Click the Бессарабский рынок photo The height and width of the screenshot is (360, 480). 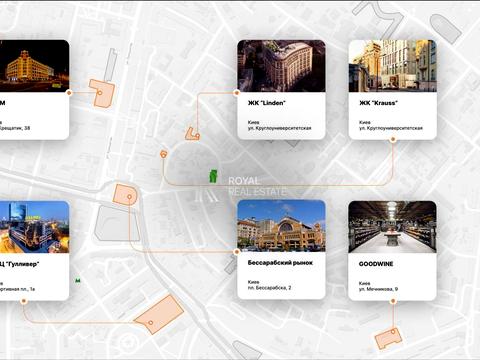point(281,226)
